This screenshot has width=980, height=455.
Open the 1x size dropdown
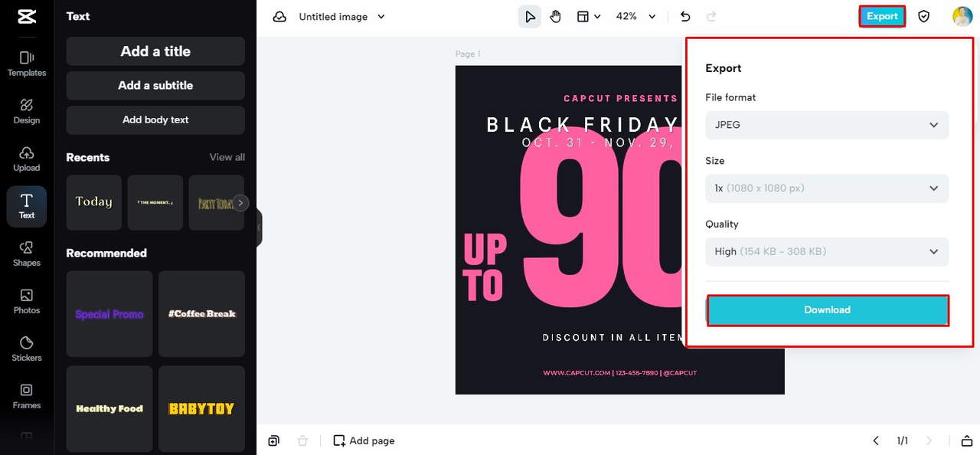tap(827, 188)
